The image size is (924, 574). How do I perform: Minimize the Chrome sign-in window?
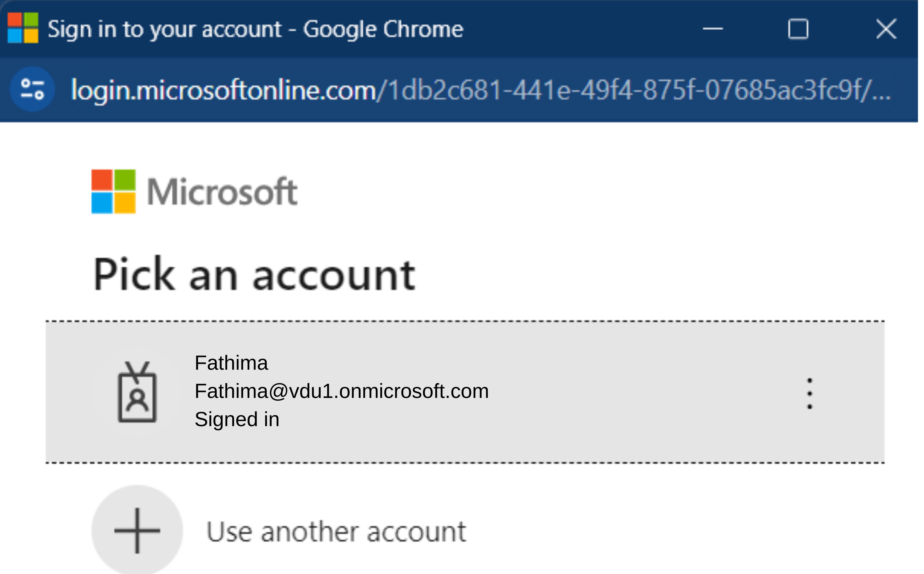(713, 29)
